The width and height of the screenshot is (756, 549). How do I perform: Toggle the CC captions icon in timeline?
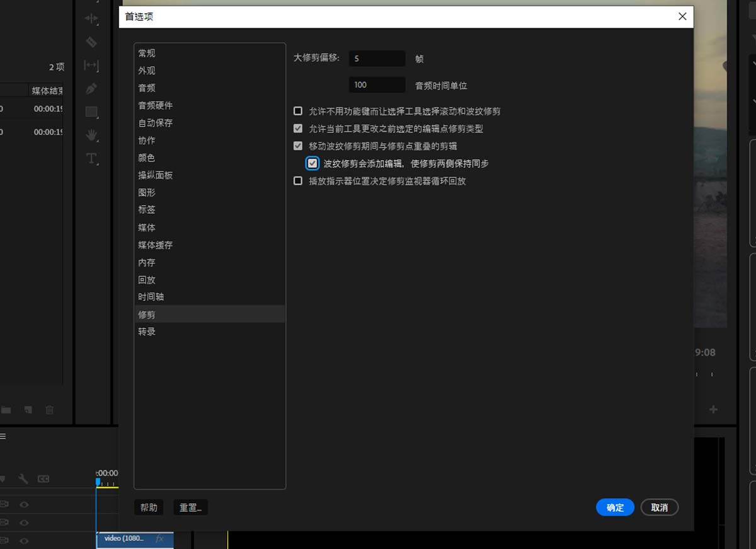43,479
